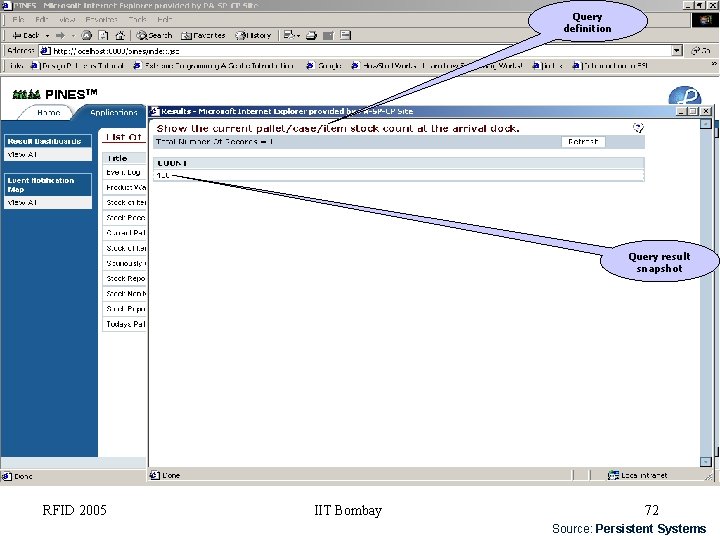Open the Extreme Programming link in the Links bar
Screen dimensions: 720x540
click(x=214, y=66)
